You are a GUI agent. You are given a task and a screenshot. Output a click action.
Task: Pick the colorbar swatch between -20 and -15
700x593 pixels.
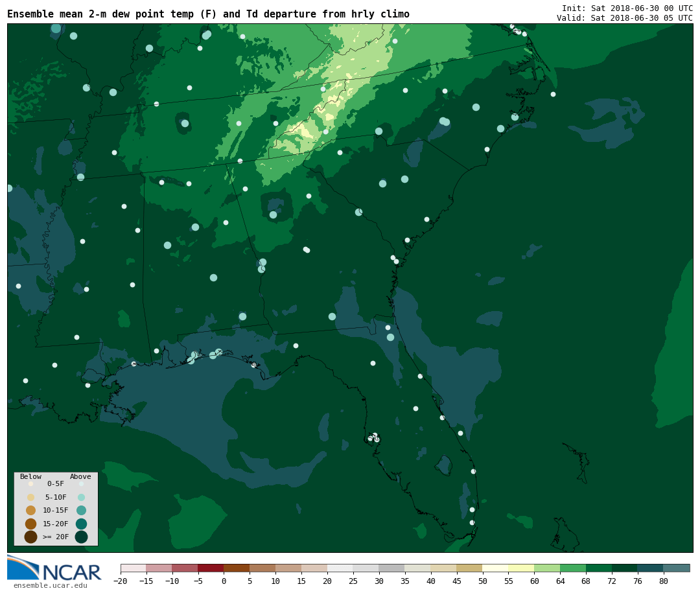pos(134,568)
